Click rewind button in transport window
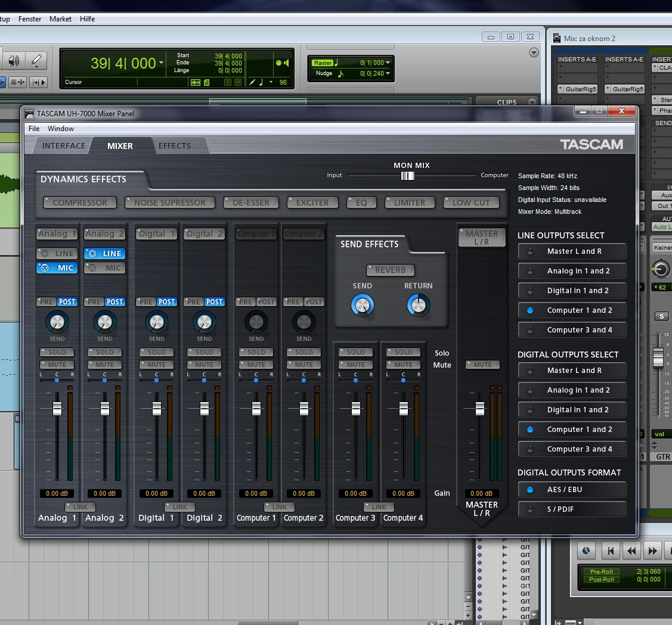The width and height of the screenshot is (672, 625). [631, 551]
